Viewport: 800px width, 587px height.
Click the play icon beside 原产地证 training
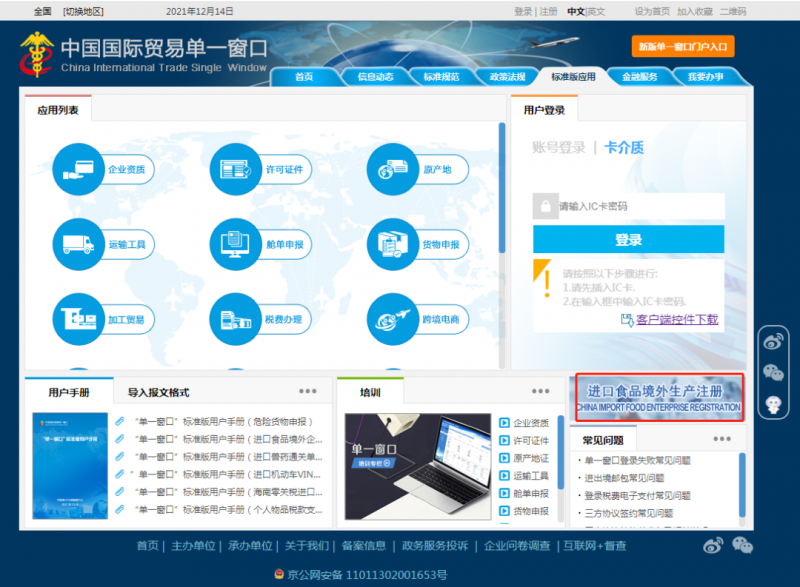[504, 458]
